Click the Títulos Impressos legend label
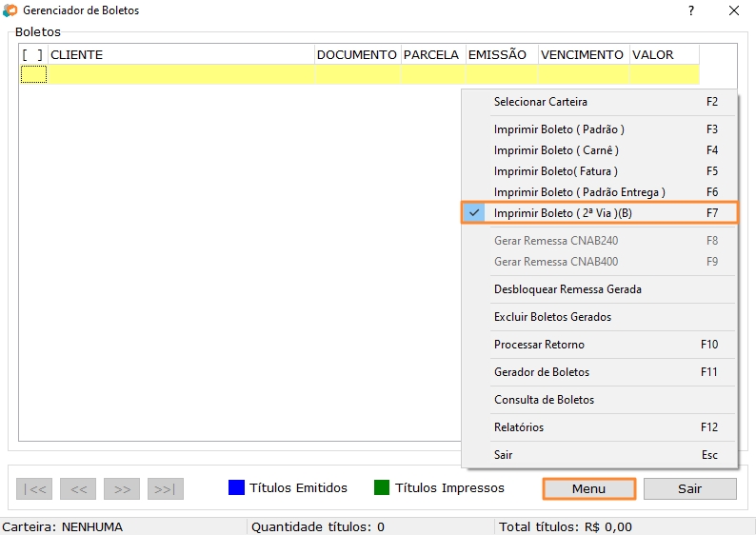Screen dimensions: 756x535 click(x=449, y=487)
